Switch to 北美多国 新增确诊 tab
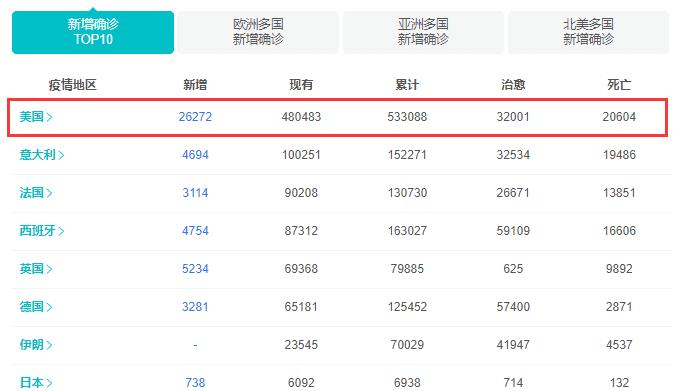679x391 pixels. click(x=588, y=32)
